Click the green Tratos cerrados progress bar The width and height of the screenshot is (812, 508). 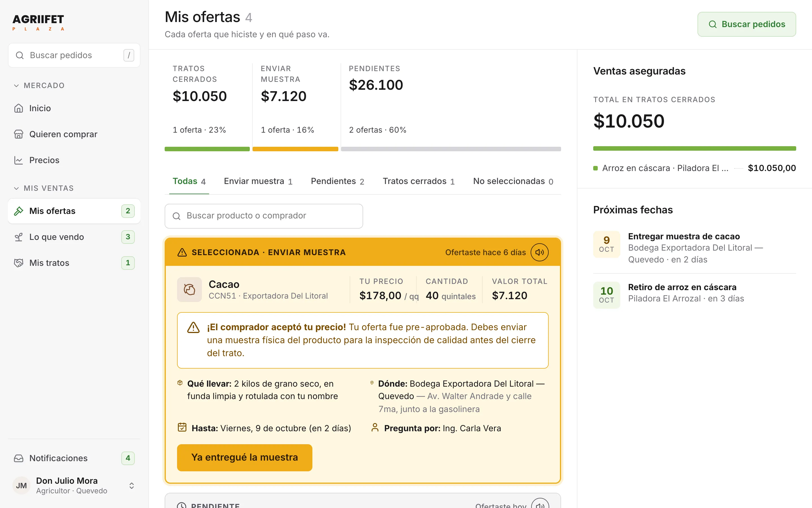[207, 149]
